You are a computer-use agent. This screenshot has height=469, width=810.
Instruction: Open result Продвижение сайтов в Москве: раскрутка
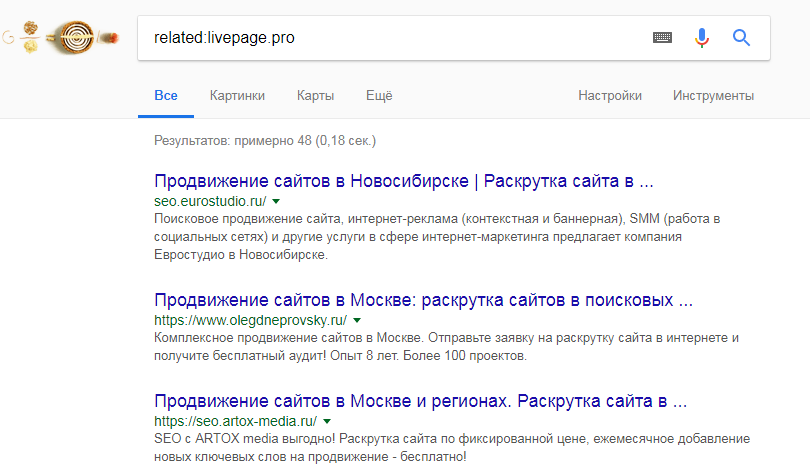click(423, 300)
